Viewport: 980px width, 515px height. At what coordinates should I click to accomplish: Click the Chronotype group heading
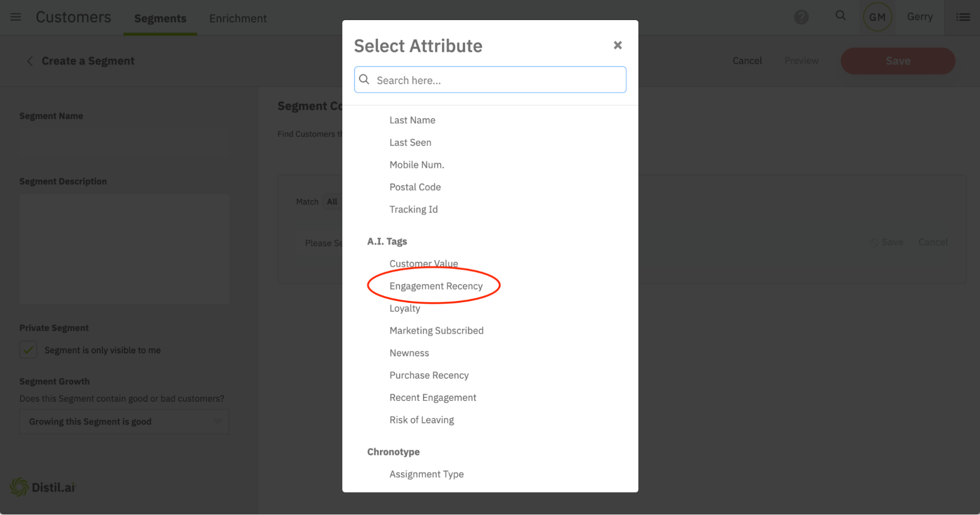tap(393, 452)
